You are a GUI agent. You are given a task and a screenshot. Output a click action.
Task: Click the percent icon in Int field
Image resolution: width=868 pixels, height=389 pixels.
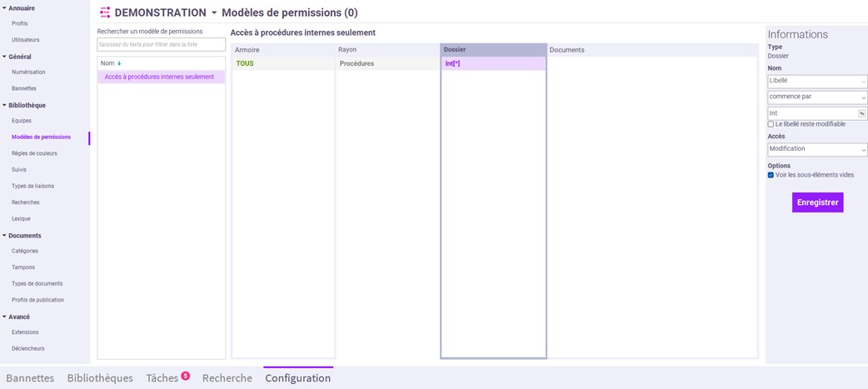[861, 113]
